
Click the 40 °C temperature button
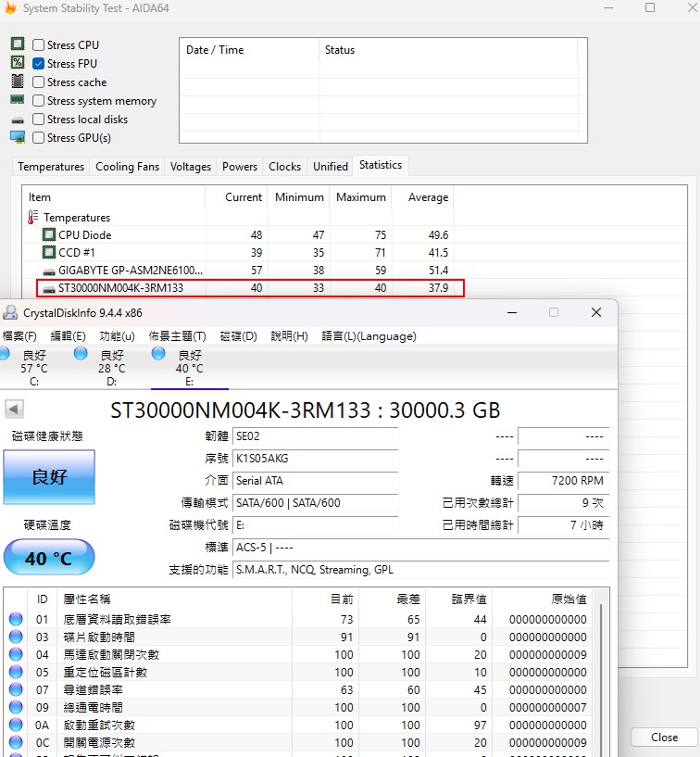point(49,558)
